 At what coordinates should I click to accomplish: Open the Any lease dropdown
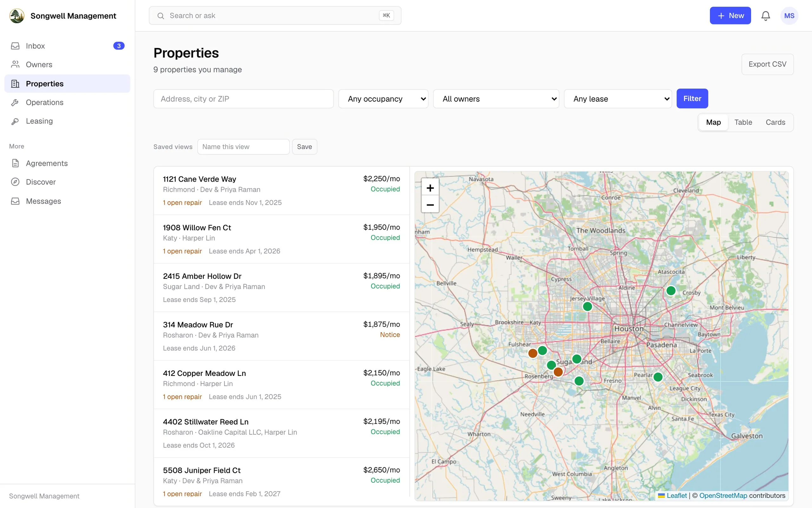(618, 99)
